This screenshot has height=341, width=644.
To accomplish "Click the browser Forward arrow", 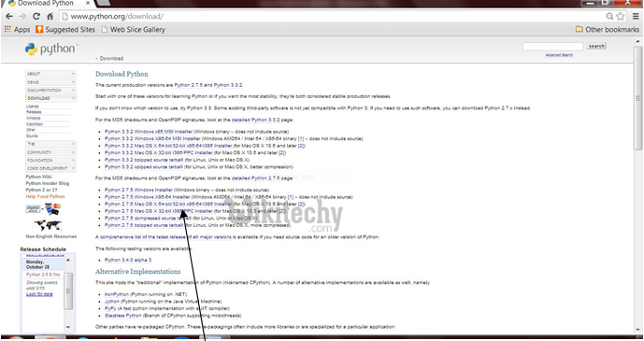I will click(22, 17).
